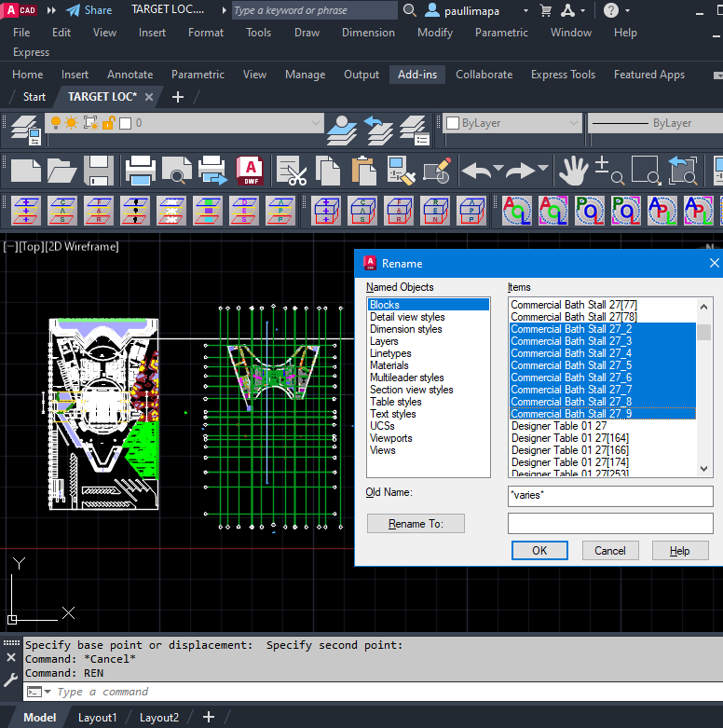Click the search magnifier icon
Screen dimensions: 723x728
[409, 9]
